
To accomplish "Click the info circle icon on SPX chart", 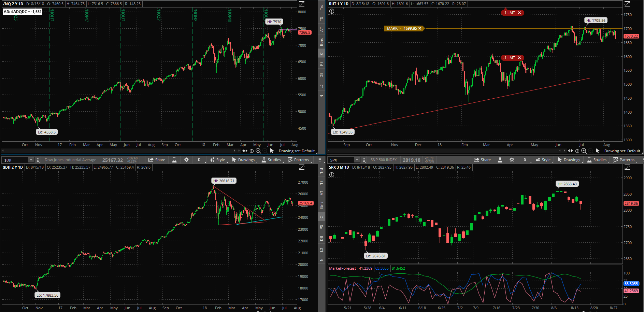I will (332, 175).
